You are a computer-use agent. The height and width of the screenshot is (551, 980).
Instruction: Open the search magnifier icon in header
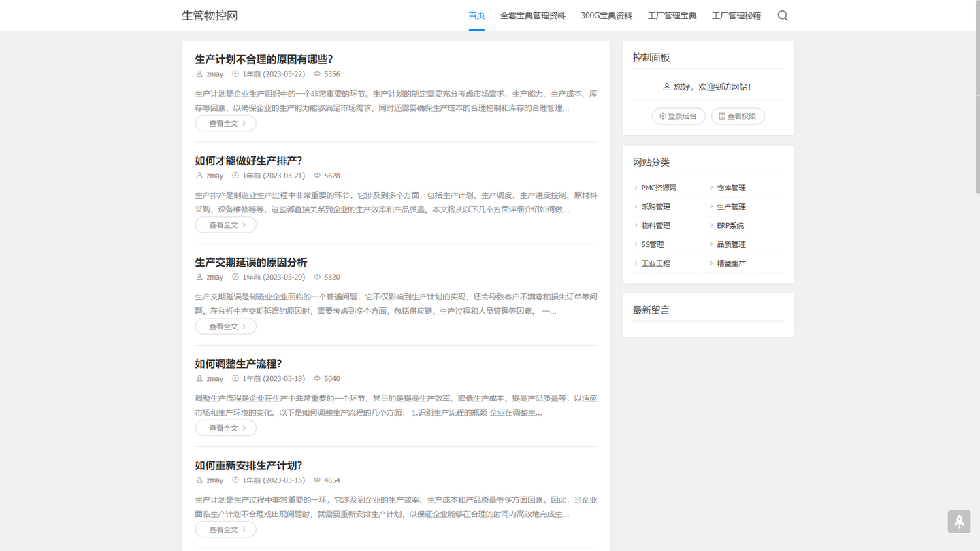click(783, 16)
